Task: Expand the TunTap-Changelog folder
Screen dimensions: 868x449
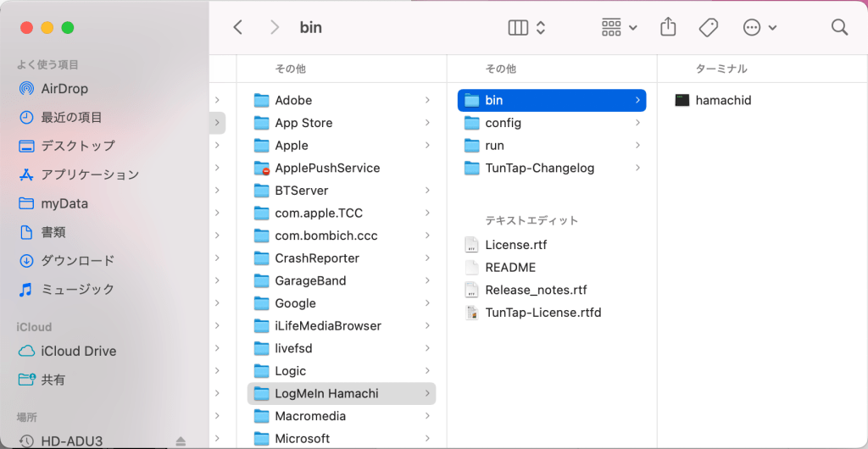Action: (x=539, y=168)
